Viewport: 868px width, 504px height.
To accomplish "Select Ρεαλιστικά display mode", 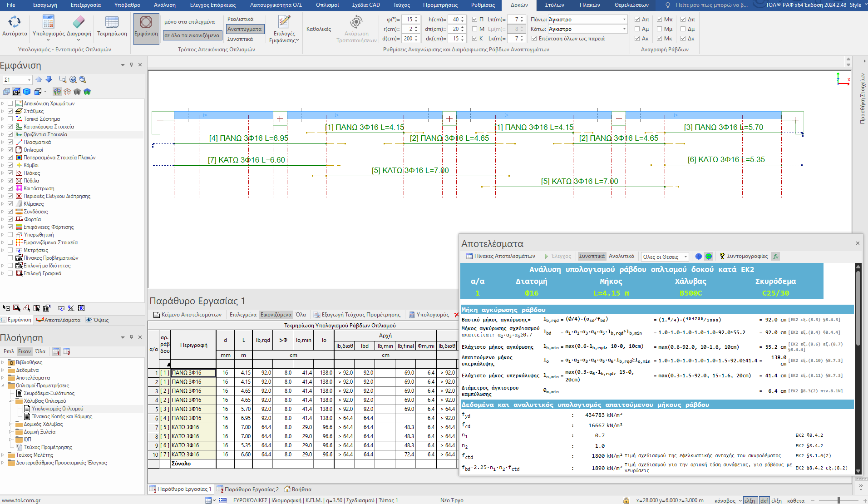I will tap(240, 19).
